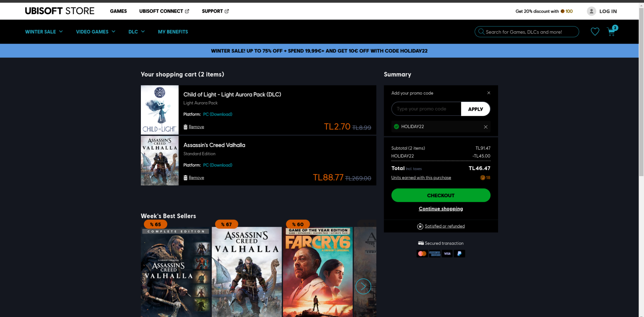Click the American Express payment icon
Viewport: 644px width, 317px height.
[435, 254]
